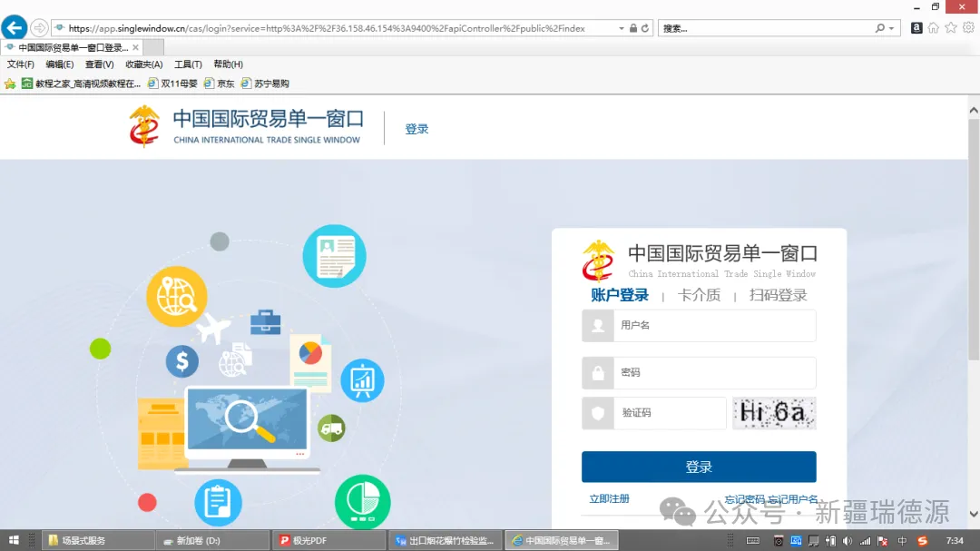The height and width of the screenshot is (551, 980).
Task: Switch to 卡介质 login tab
Action: 699,295
